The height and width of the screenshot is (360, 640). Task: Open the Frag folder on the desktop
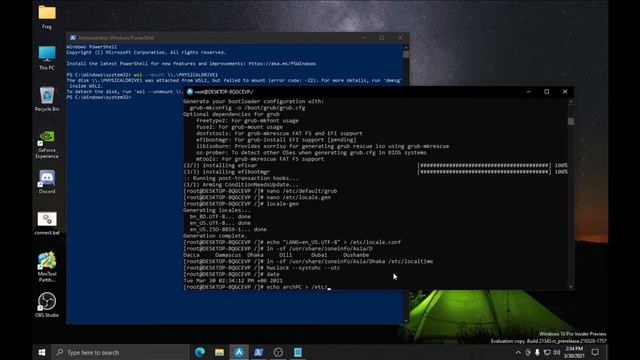coord(47,16)
